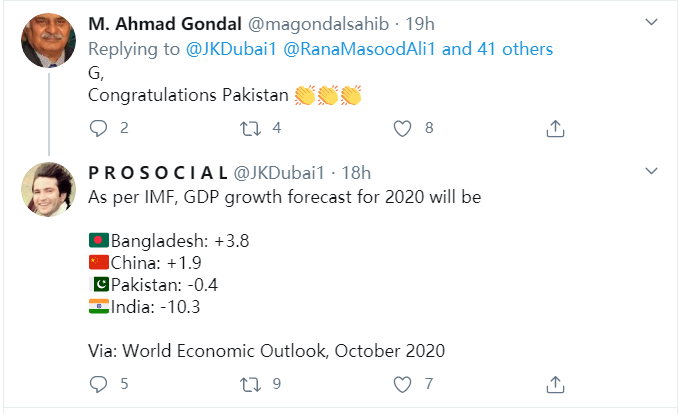Like M. Ahmad Gondal's tweet
This screenshot has width=683, height=414.
click(x=403, y=128)
